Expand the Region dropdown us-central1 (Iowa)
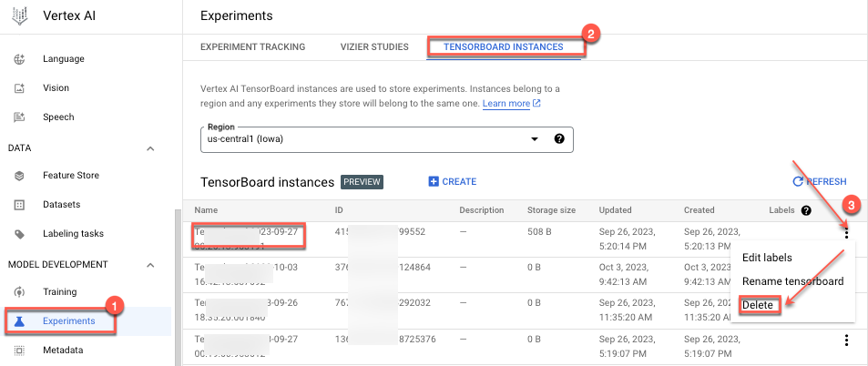 tap(535, 139)
